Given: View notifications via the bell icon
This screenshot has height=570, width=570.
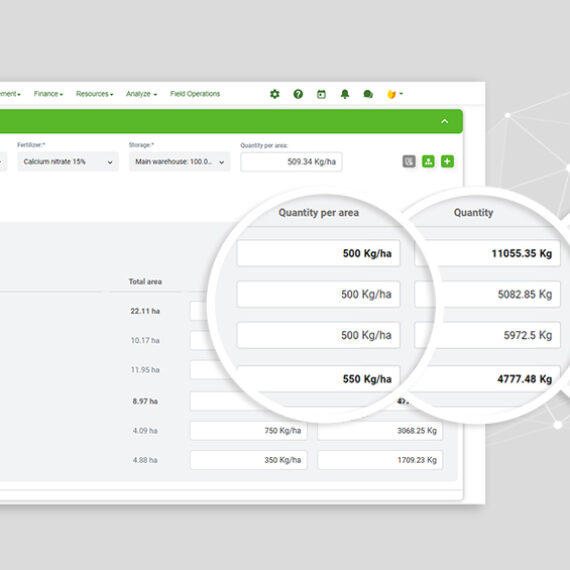Looking at the screenshot, I should (x=345, y=94).
